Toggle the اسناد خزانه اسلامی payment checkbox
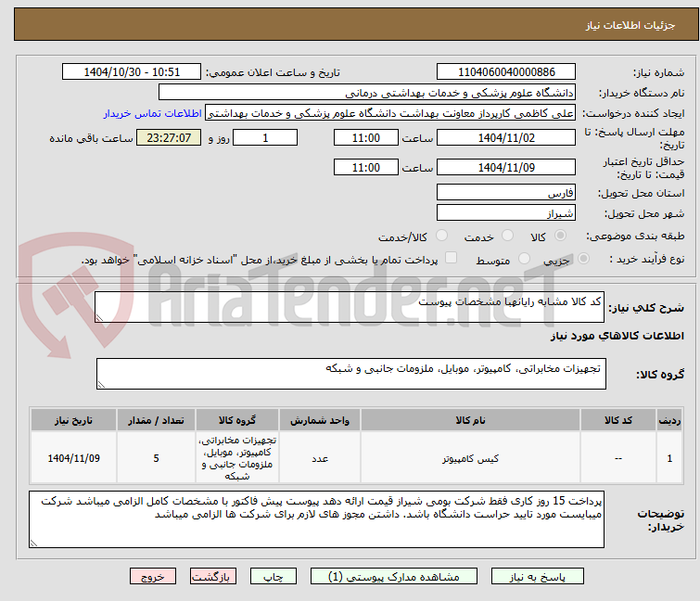 pyautogui.click(x=452, y=258)
